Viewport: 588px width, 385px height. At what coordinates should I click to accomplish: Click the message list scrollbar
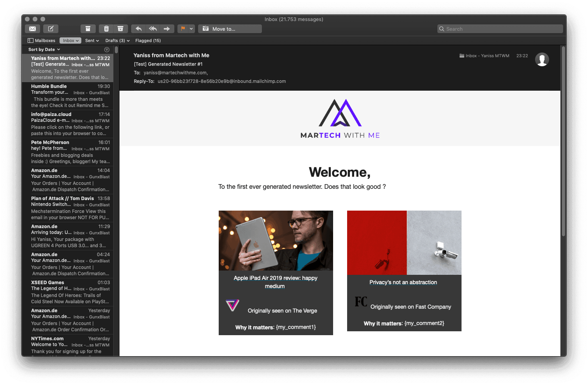pyautogui.click(x=116, y=50)
